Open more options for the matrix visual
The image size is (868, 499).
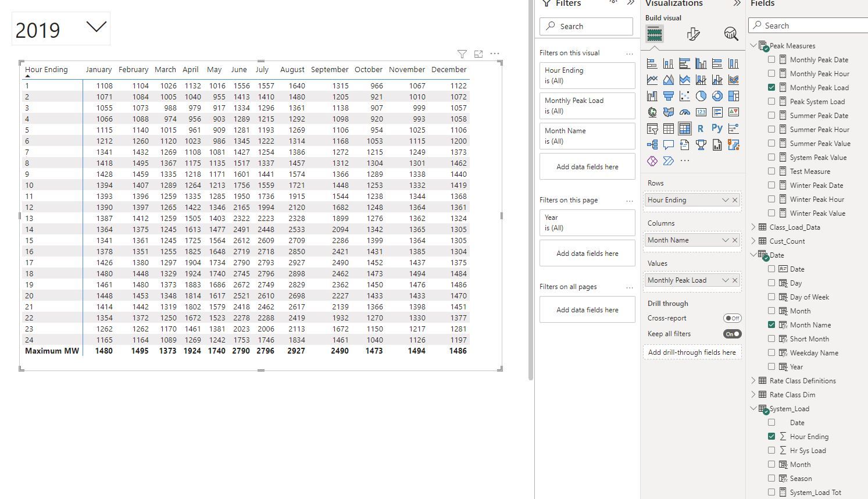[495, 54]
